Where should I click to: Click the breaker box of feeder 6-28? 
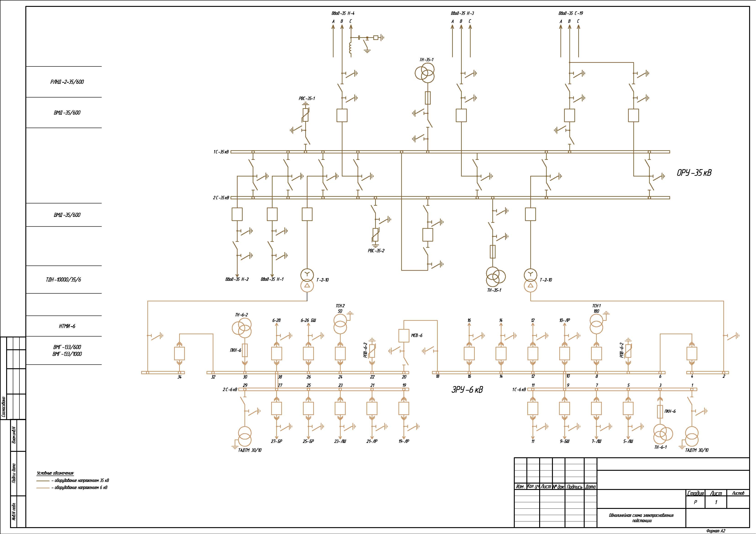277,354
